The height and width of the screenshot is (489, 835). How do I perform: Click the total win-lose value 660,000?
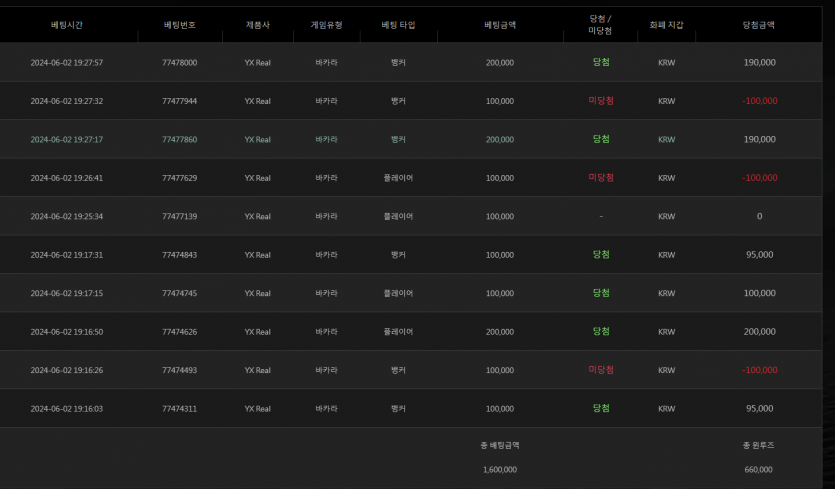tap(758, 469)
